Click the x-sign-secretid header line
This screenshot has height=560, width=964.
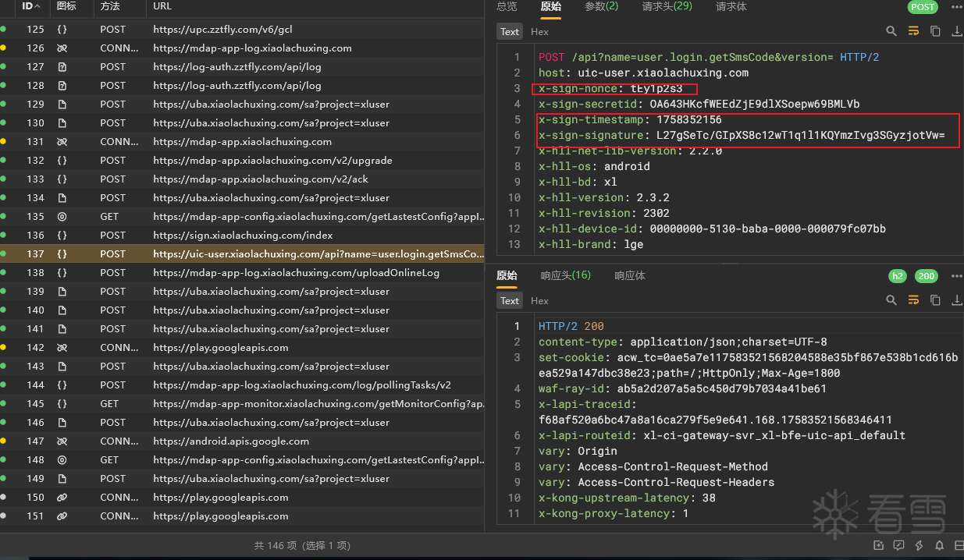coord(699,104)
